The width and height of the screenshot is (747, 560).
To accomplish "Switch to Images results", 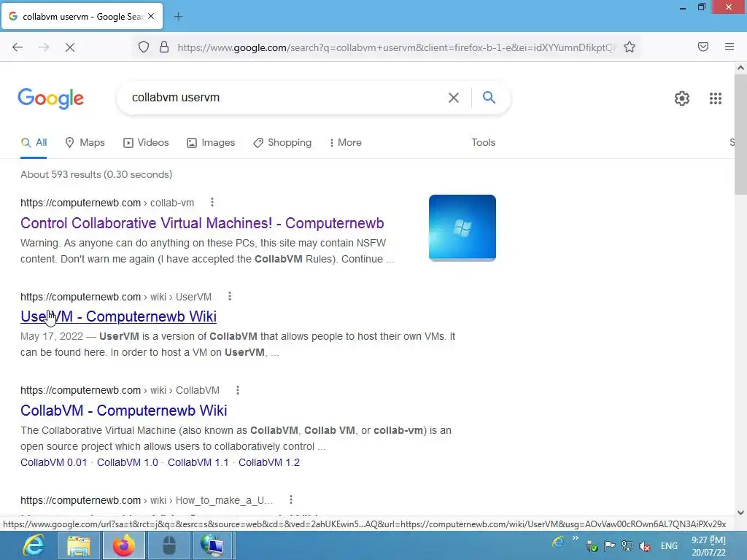I will click(x=211, y=142).
